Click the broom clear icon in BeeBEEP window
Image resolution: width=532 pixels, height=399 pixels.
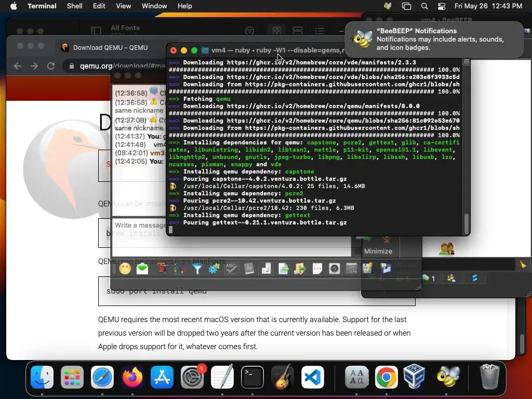coord(523,264)
